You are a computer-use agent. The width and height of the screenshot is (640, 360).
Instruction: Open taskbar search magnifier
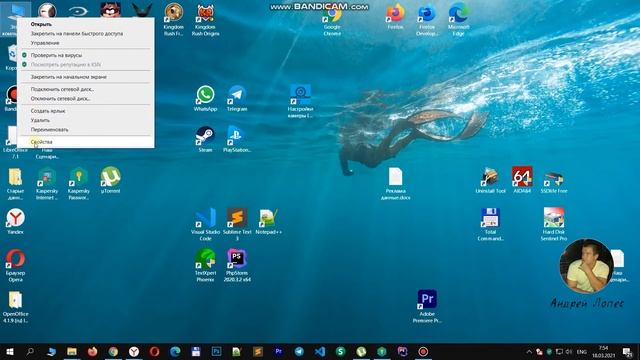point(30,351)
